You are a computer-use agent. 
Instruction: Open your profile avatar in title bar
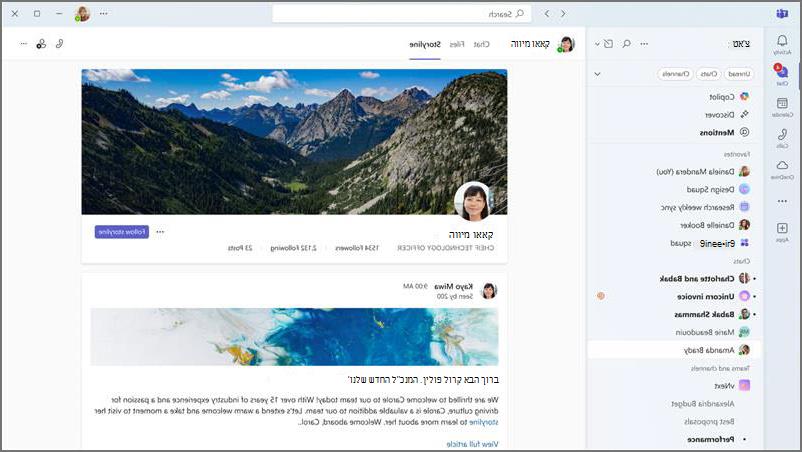point(82,14)
